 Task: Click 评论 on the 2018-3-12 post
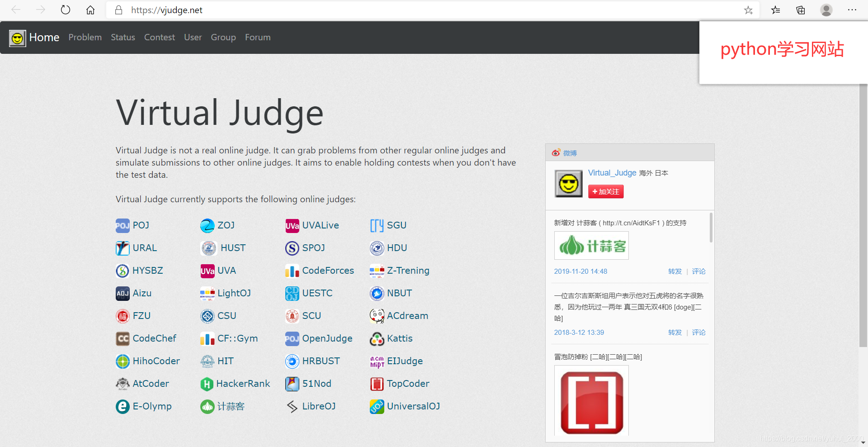pos(698,333)
